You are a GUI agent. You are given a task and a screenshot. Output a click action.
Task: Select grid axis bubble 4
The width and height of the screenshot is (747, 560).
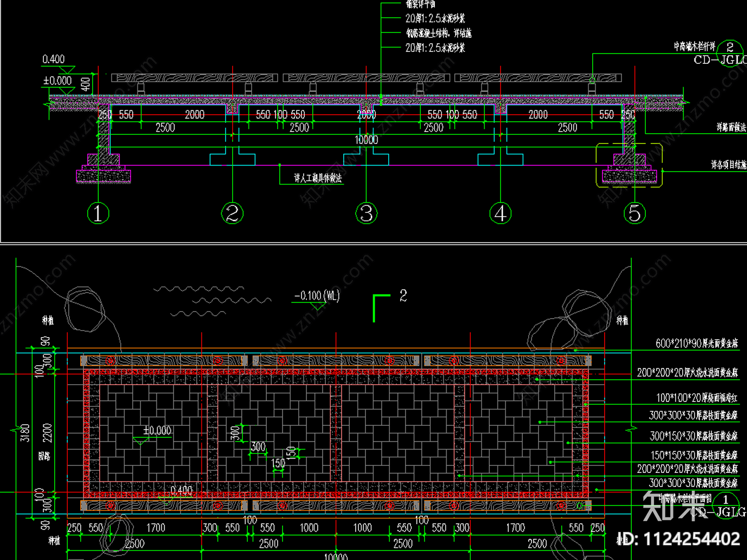501,213
